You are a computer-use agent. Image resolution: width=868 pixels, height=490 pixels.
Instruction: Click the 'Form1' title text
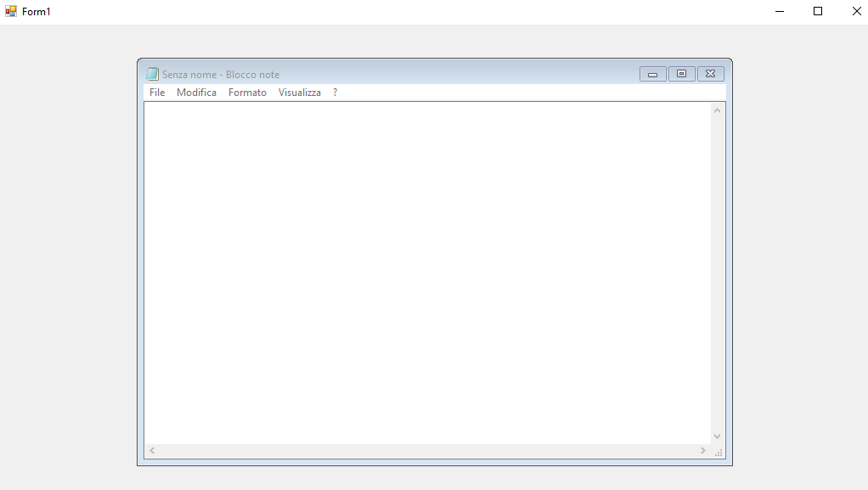37,12
